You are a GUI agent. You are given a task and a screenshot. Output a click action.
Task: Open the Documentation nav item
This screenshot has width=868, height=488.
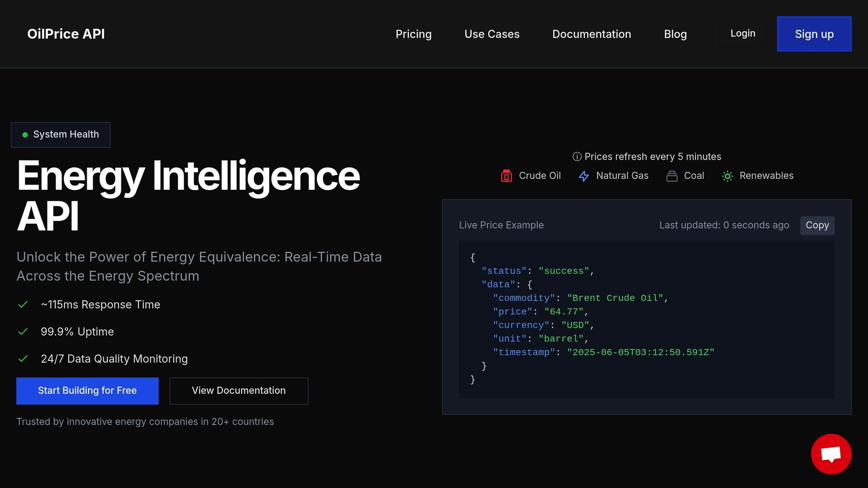(592, 34)
